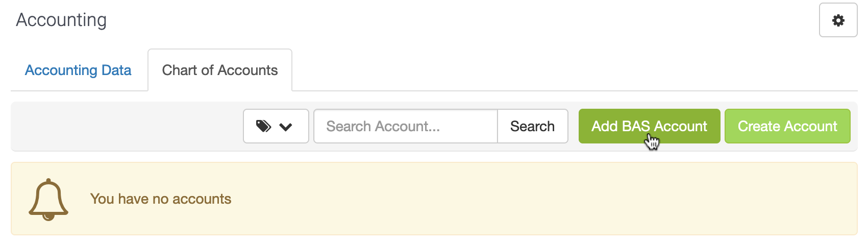
Task: Click the tags icon in the filter button
Action: coord(263,126)
